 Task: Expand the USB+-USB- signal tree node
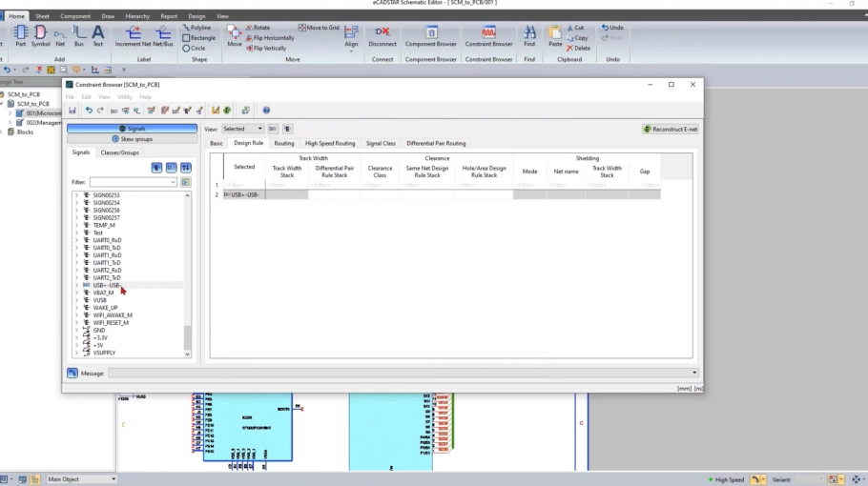click(77, 285)
